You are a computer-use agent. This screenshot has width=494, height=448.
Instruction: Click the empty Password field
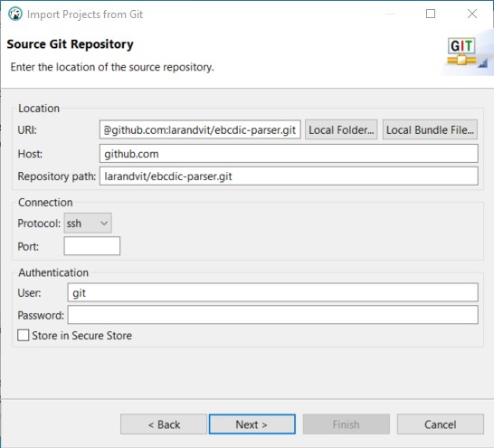[x=272, y=315]
